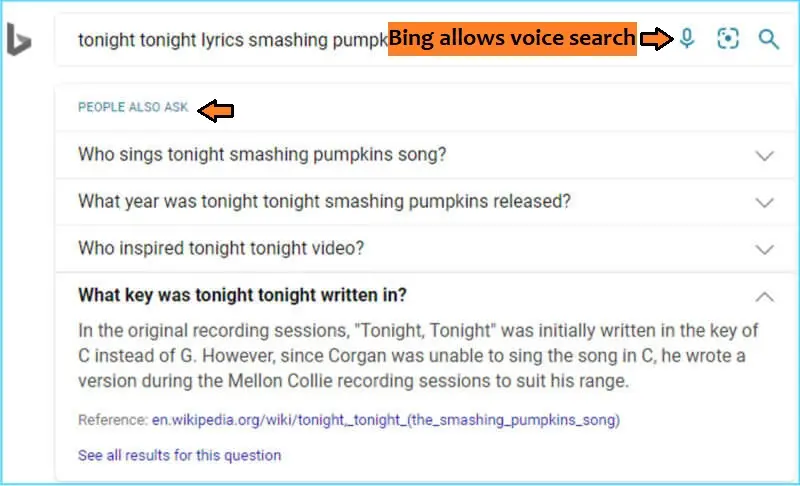Click the orange 'Bing allows voice search' banner
This screenshot has height=486, width=800.
tap(512, 39)
